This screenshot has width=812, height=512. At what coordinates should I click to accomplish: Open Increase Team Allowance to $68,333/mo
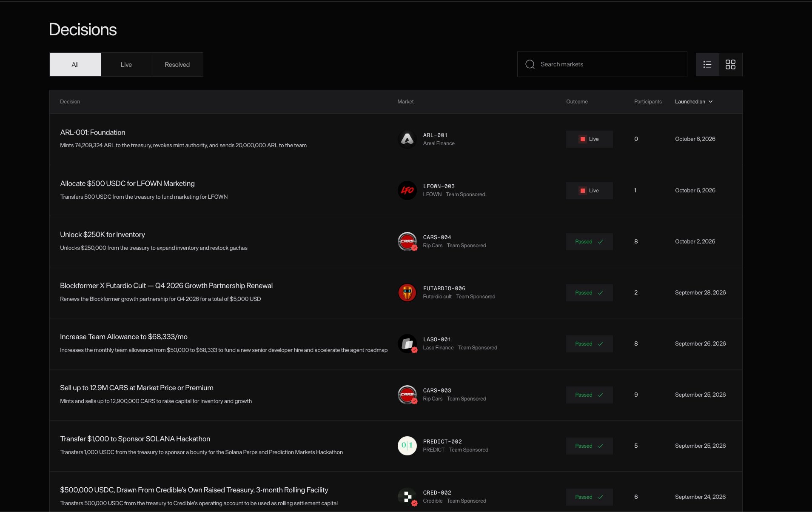pyautogui.click(x=124, y=337)
